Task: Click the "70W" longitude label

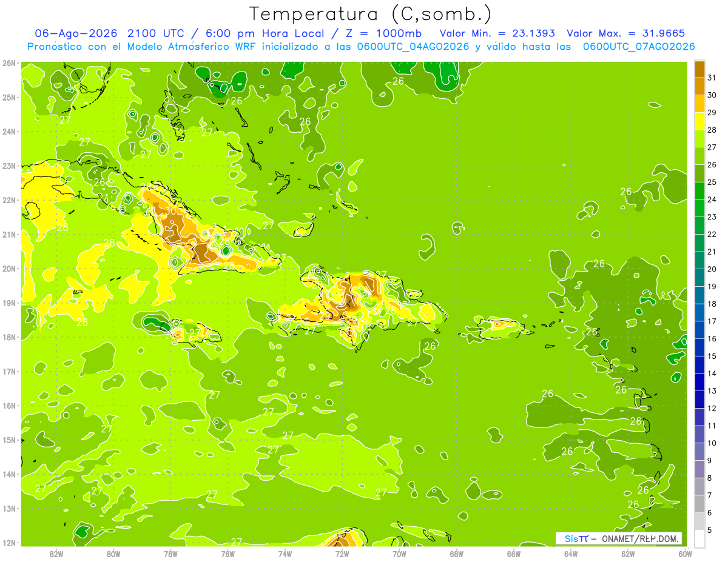Action: coord(399,554)
